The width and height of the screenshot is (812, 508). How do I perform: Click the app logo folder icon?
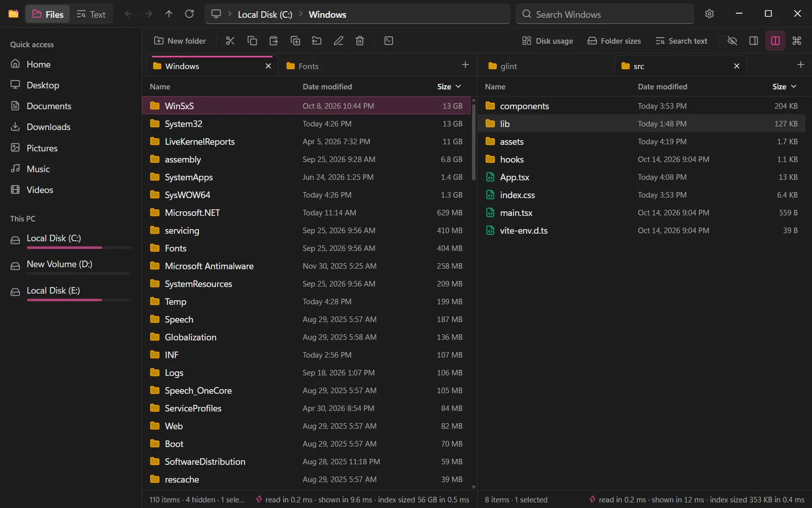[x=14, y=14]
